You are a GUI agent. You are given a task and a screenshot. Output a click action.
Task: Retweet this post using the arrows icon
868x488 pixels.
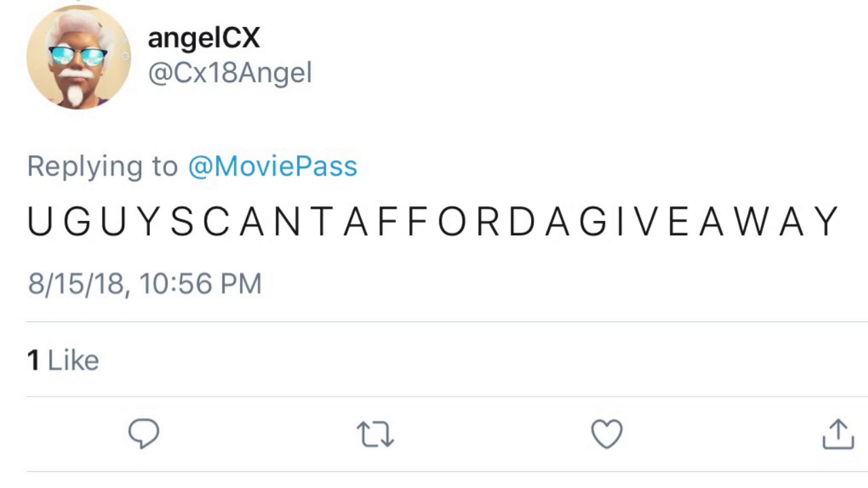(x=375, y=434)
